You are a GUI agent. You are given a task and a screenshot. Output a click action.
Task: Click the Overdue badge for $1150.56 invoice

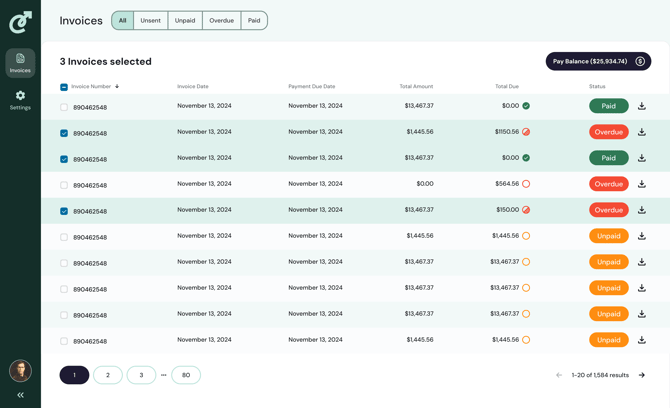pos(608,132)
